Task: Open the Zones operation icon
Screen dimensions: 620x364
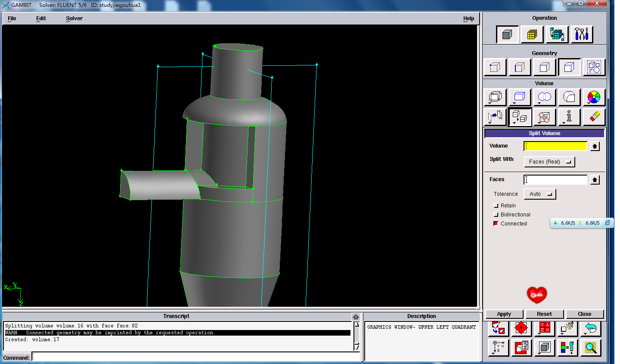Action: 557,34
